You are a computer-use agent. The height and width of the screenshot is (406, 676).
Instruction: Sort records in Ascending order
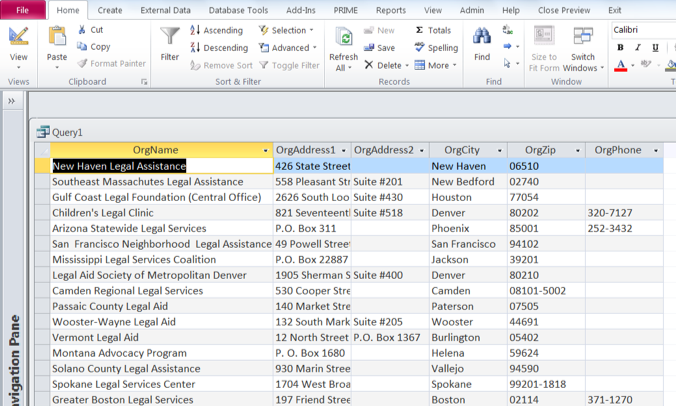coord(217,31)
